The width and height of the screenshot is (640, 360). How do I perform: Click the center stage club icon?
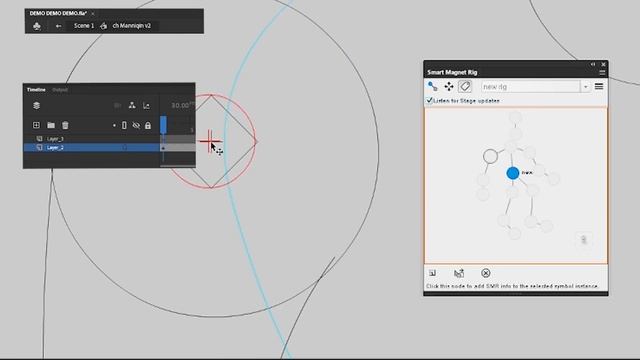(x=37, y=26)
